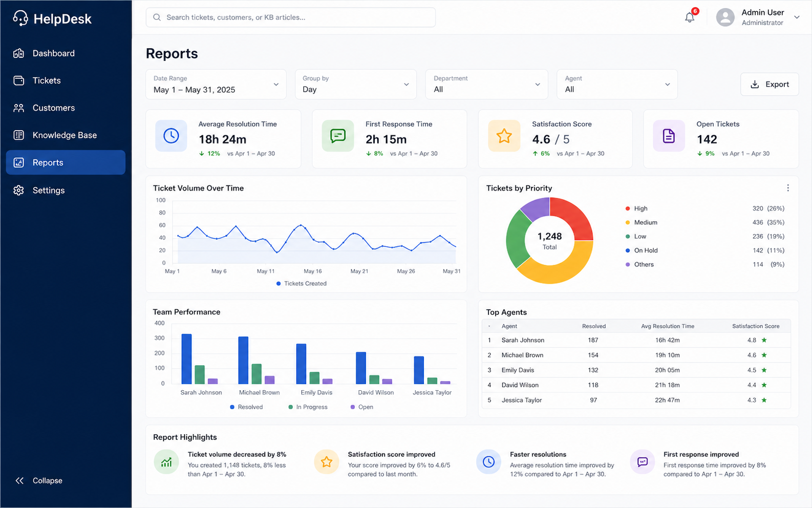Click the Reports sidebar item

[x=66, y=162]
